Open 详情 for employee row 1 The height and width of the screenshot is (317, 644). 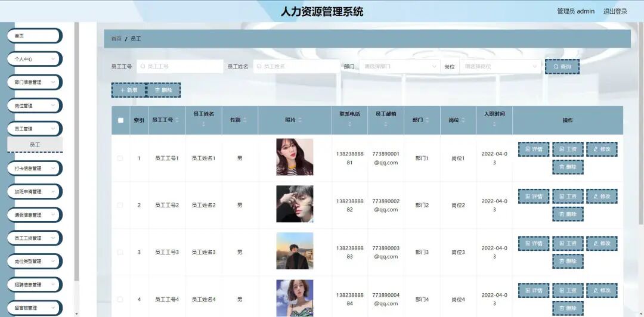click(x=534, y=149)
